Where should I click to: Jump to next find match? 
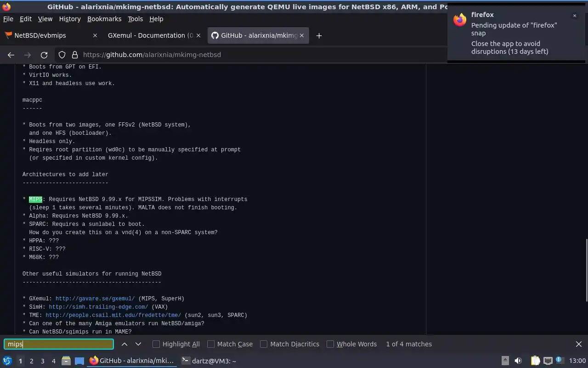click(x=138, y=344)
